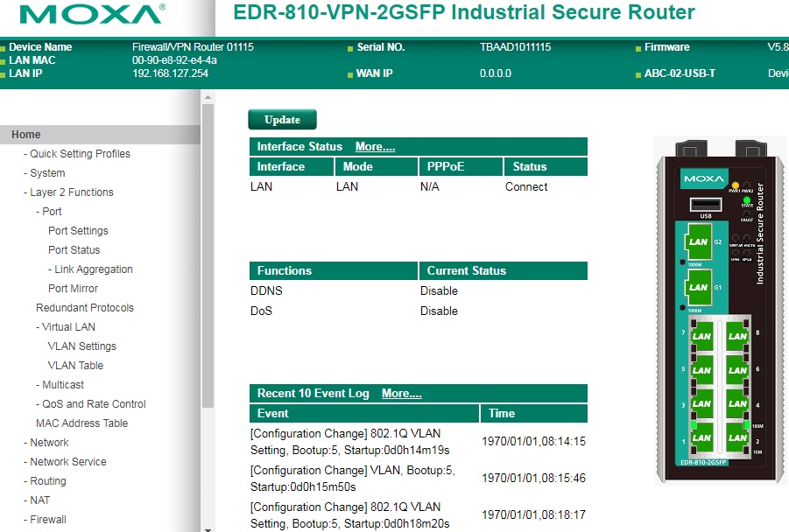Screen dimensions: 789x532
Task: Open VLAN Table page
Action: [x=75, y=366]
